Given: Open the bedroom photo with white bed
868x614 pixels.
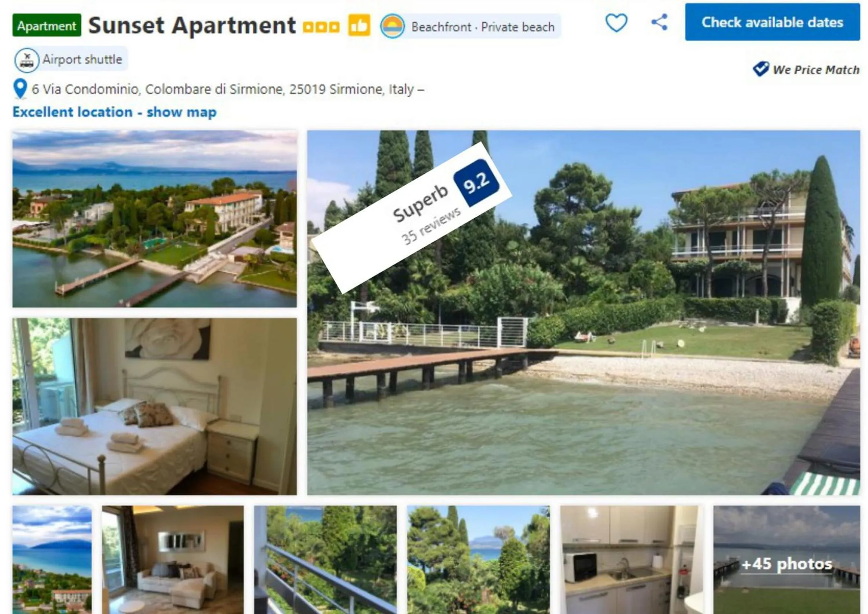Looking at the screenshot, I should point(154,406).
